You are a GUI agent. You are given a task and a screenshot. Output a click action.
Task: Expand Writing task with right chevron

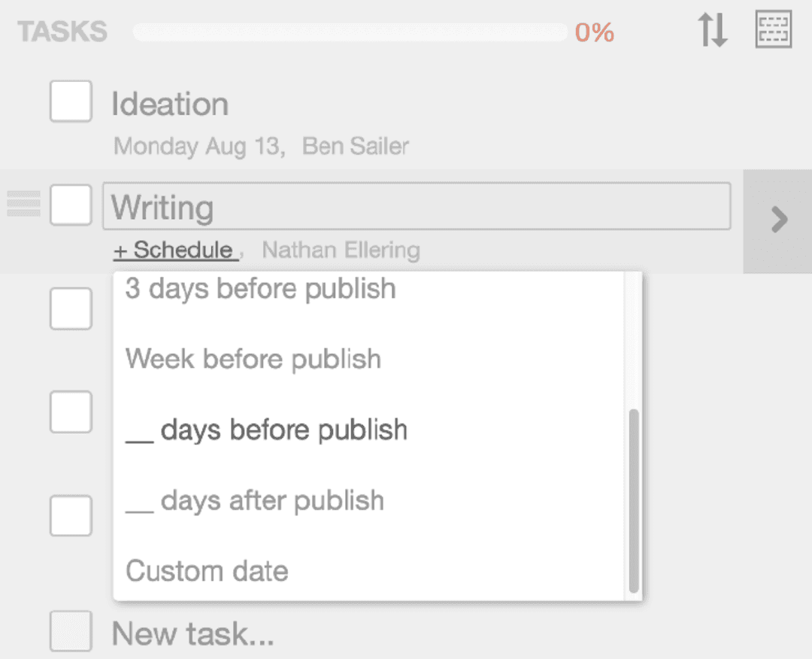779,220
